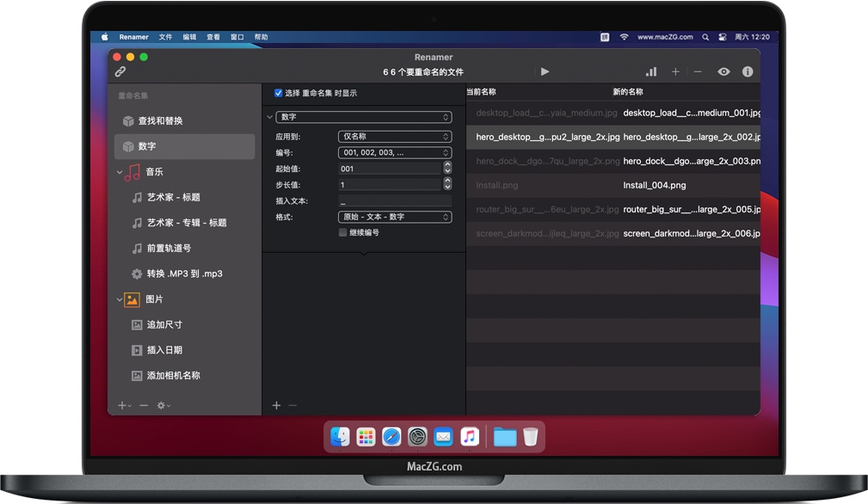
Task: Enable the 选择 重命名集 时显示 checkbox
Action: 279,93
